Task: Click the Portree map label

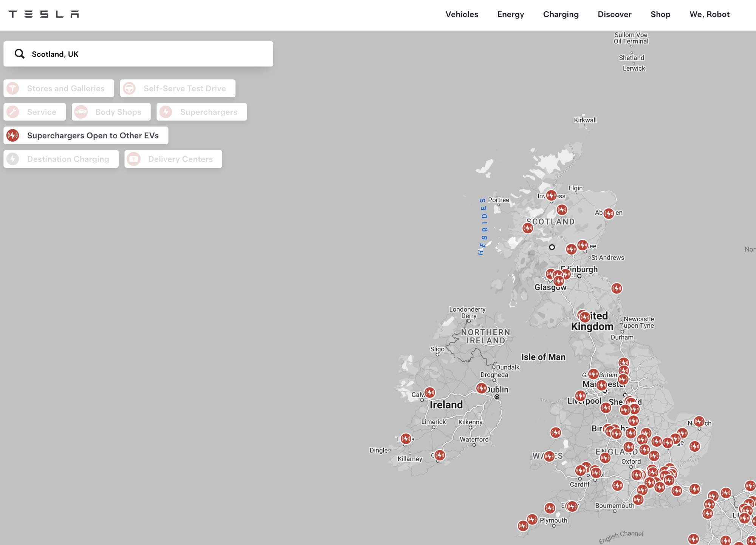Action: (499, 200)
